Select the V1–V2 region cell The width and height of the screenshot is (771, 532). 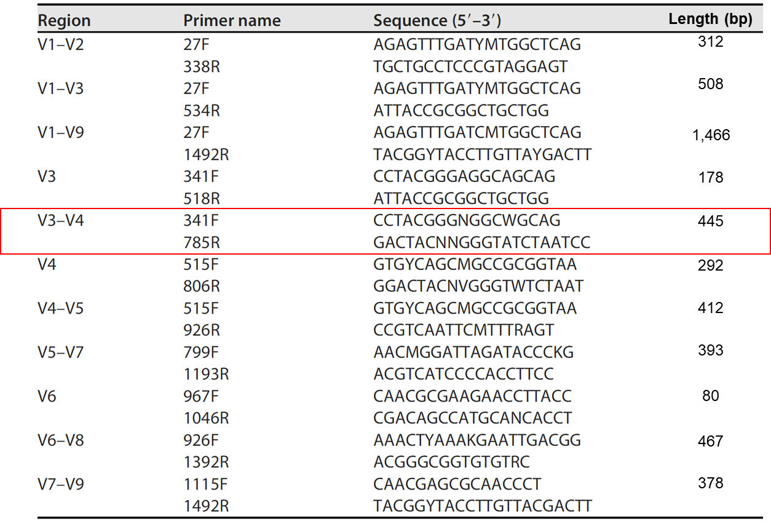point(61,44)
